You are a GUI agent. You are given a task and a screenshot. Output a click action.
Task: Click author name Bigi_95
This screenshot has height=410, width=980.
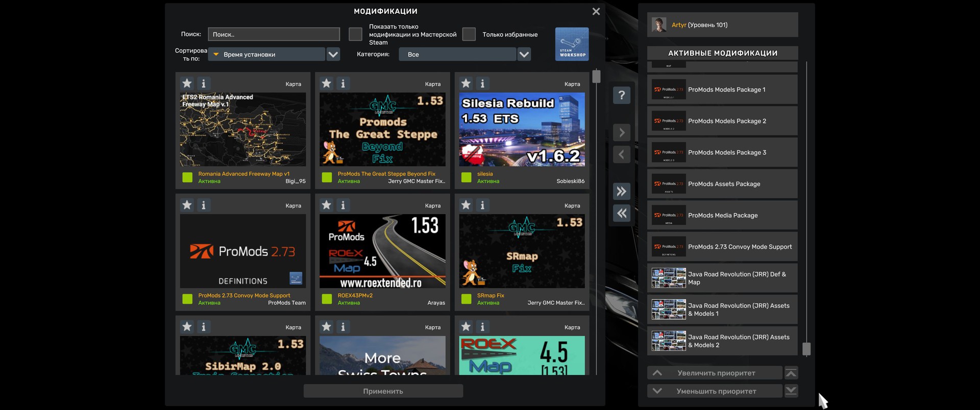tap(296, 181)
